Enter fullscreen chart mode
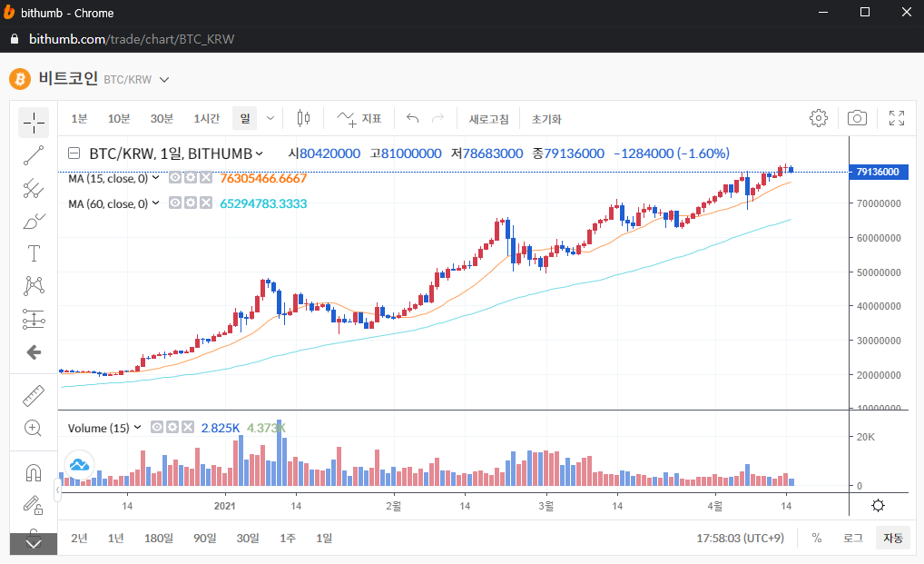The image size is (924, 564). (896, 118)
